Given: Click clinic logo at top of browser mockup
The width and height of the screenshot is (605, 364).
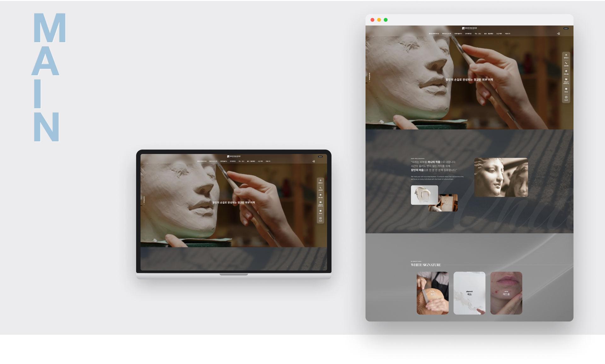Looking at the screenshot, I should point(470,28).
